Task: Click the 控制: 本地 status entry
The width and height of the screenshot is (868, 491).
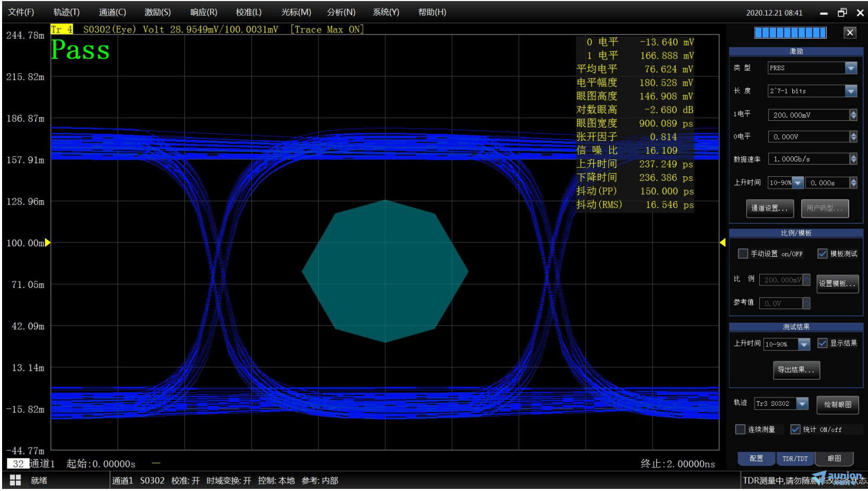Action: coord(276,481)
